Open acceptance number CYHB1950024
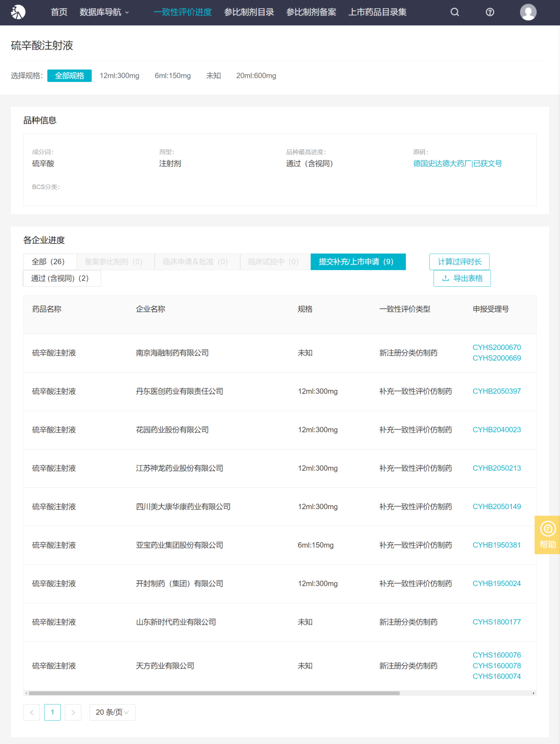This screenshot has height=744, width=560. tap(497, 583)
